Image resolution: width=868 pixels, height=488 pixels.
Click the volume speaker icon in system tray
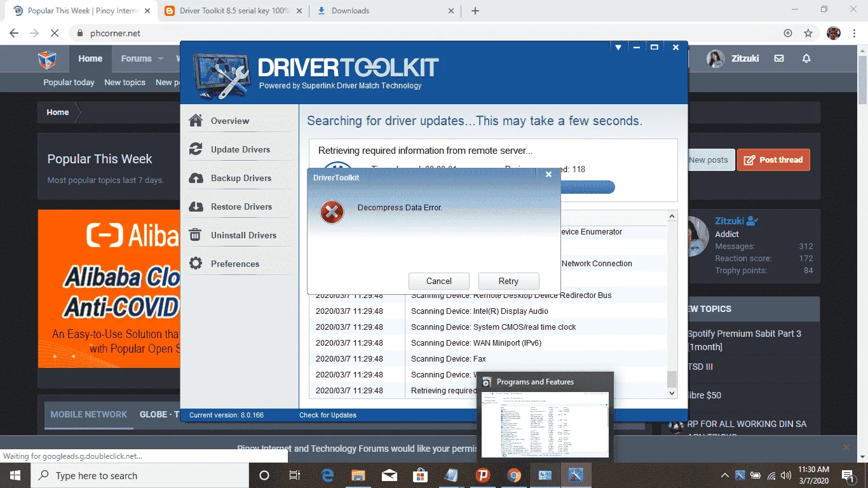786,475
